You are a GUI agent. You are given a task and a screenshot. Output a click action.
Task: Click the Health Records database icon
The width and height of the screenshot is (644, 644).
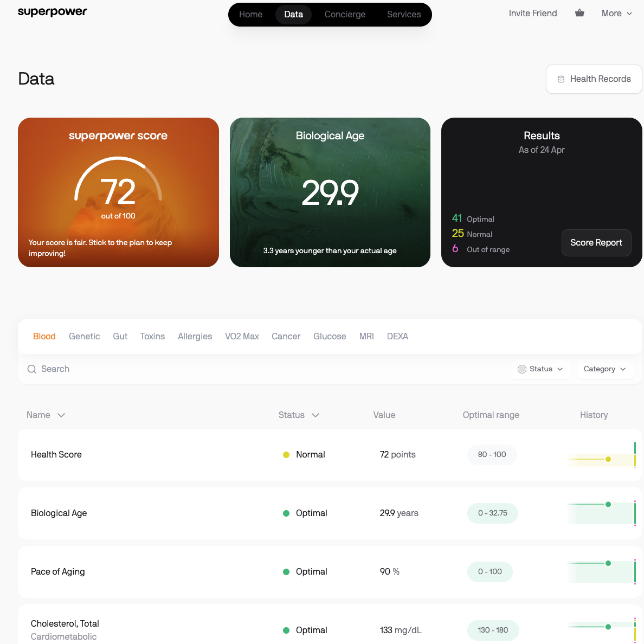point(561,79)
